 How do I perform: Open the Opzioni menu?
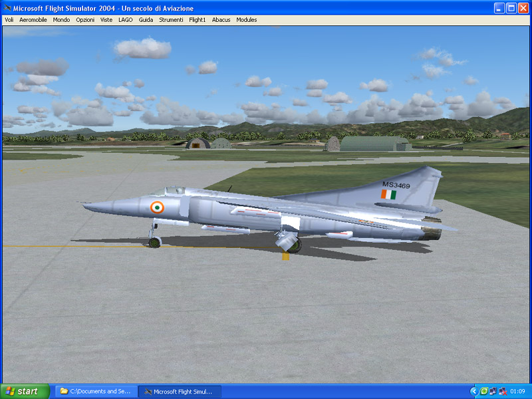[x=85, y=20]
